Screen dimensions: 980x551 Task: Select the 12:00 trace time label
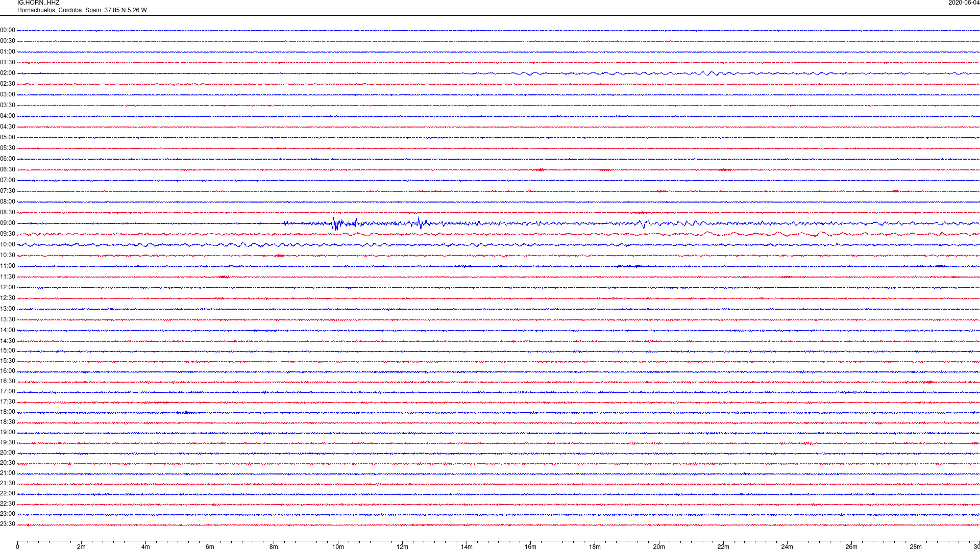pyautogui.click(x=8, y=287)
